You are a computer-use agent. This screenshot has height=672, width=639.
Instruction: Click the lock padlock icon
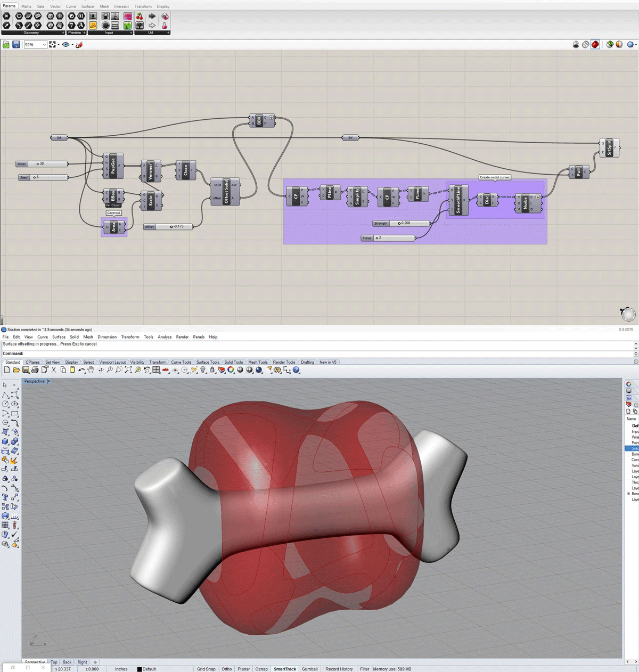[212, 370]
